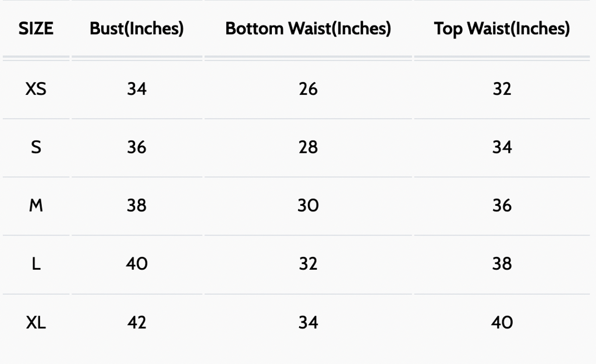The width and height of the screenshot is (596, 364).
Task: Click the SIZE column header
Action: point(36,28)
